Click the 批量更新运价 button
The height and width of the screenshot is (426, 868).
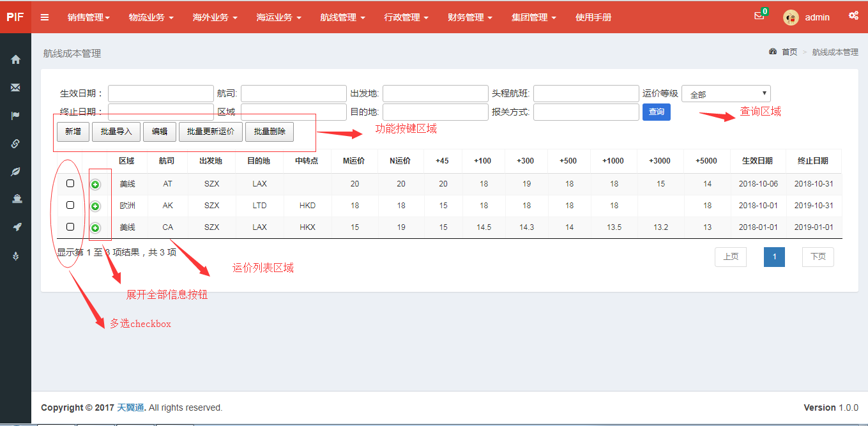(x=211, y=132)
